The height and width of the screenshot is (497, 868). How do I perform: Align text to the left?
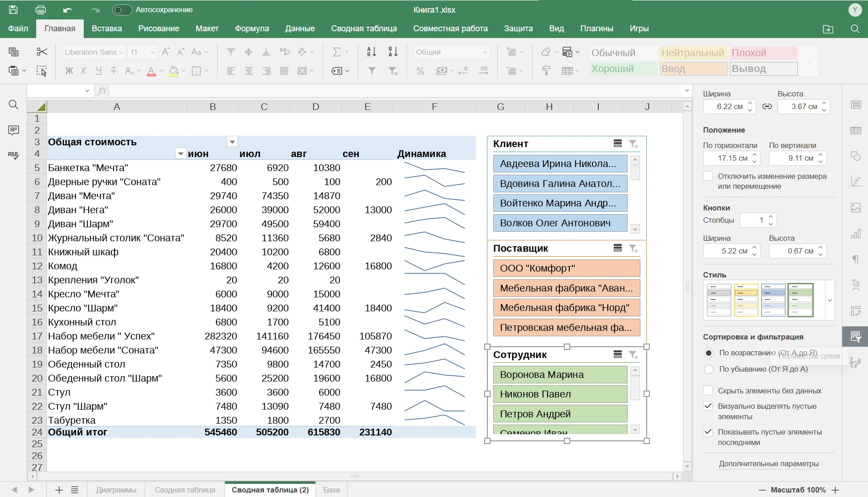pos(231,71)
